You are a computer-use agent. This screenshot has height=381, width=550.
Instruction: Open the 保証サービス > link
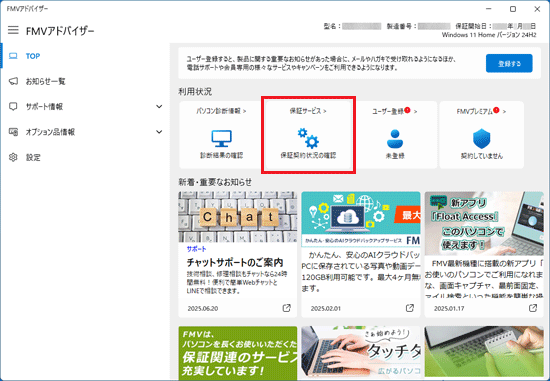coord(308,111)
